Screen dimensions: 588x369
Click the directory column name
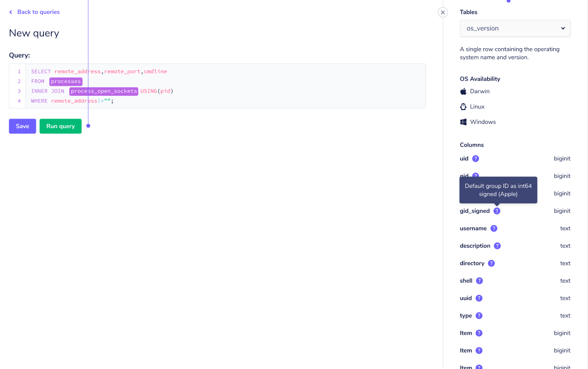pos(472,263)
